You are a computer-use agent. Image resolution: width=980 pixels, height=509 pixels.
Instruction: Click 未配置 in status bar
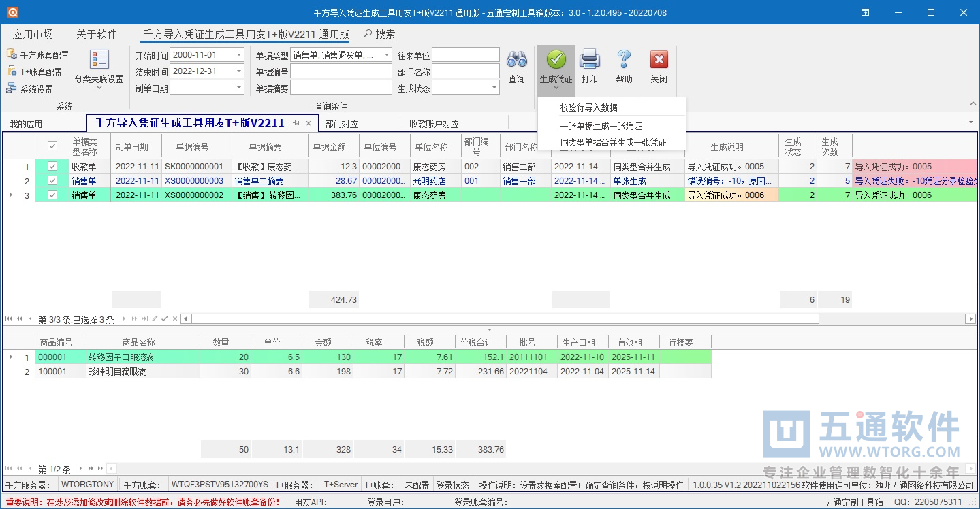(x=416, y=485)
